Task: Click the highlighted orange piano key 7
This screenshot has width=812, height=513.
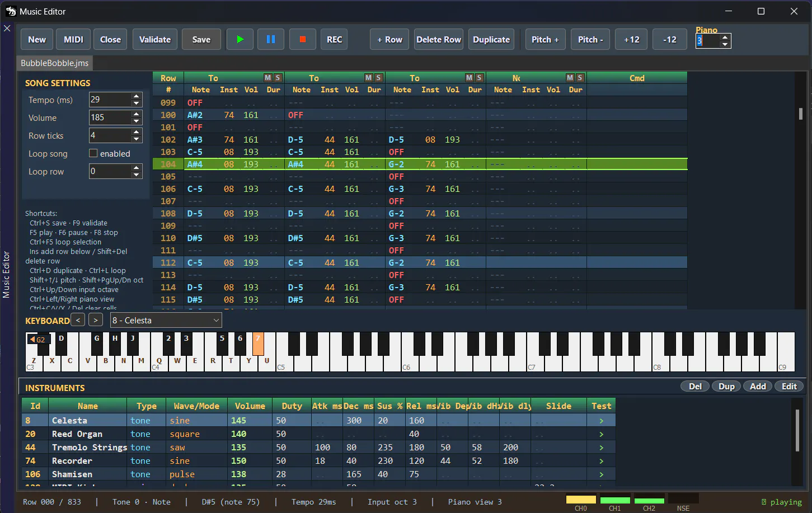Action: (258, 343)
